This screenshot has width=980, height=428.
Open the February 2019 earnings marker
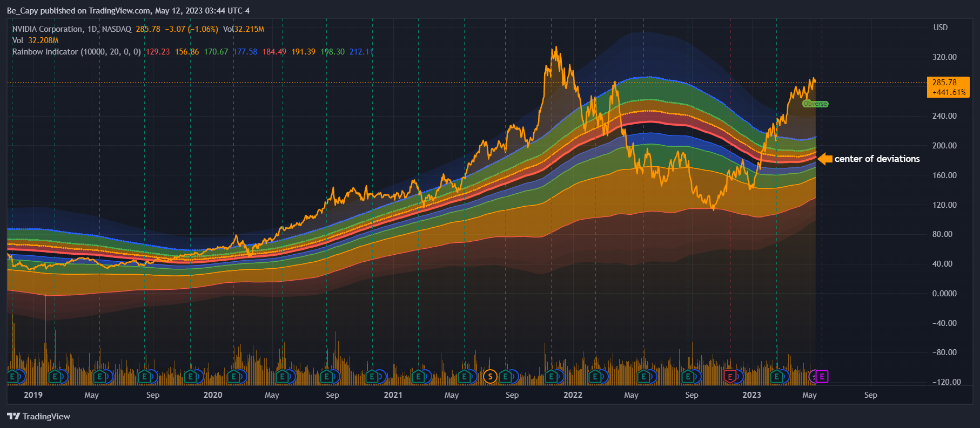tap(55, 376)
